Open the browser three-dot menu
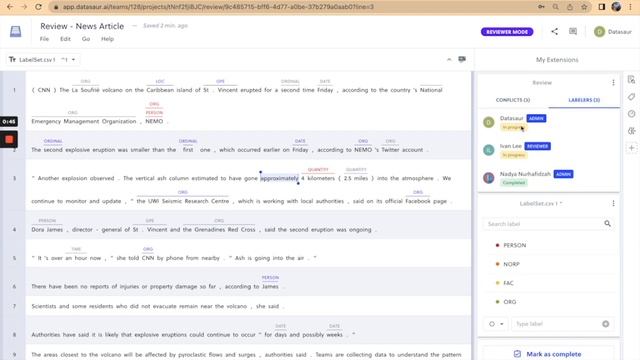Image resolution: width=640 pixels, height=360 pixels. [x=631, y=7]
